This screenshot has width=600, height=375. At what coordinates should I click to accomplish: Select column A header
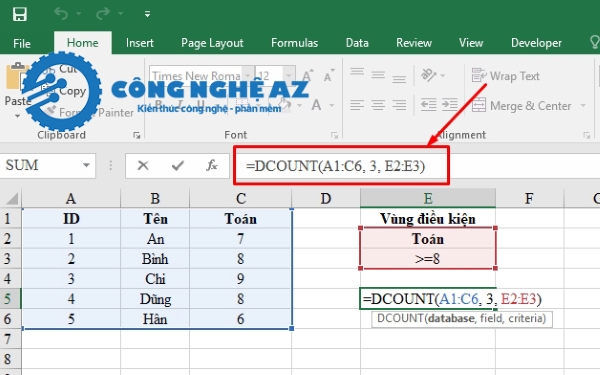point(71,199)
